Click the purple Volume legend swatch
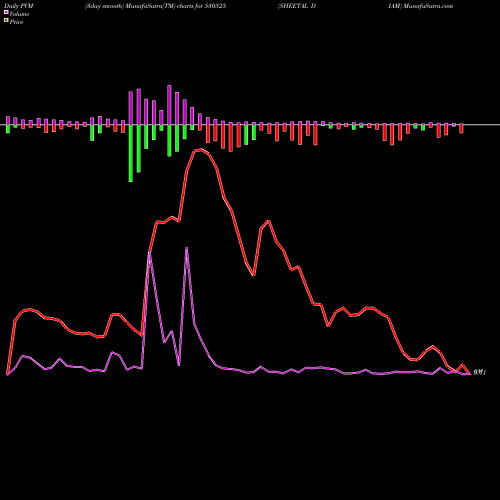The height and width of the screenshot is (500, 500). (x=6, y=12)
